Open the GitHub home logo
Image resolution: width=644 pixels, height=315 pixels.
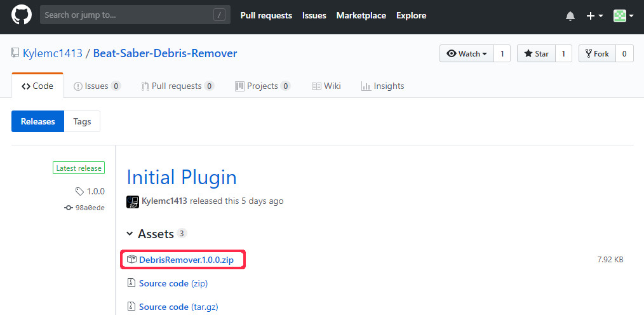[x=22, y=15]
